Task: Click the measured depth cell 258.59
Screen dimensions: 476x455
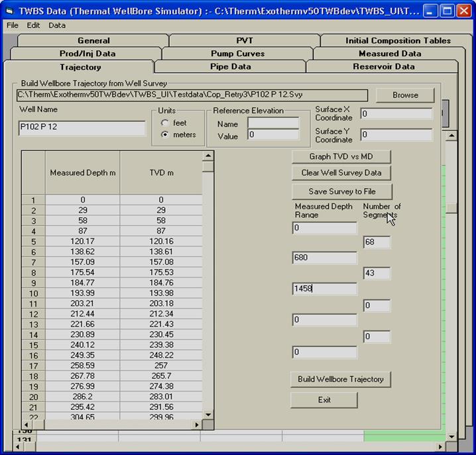Action: (83, 366)
